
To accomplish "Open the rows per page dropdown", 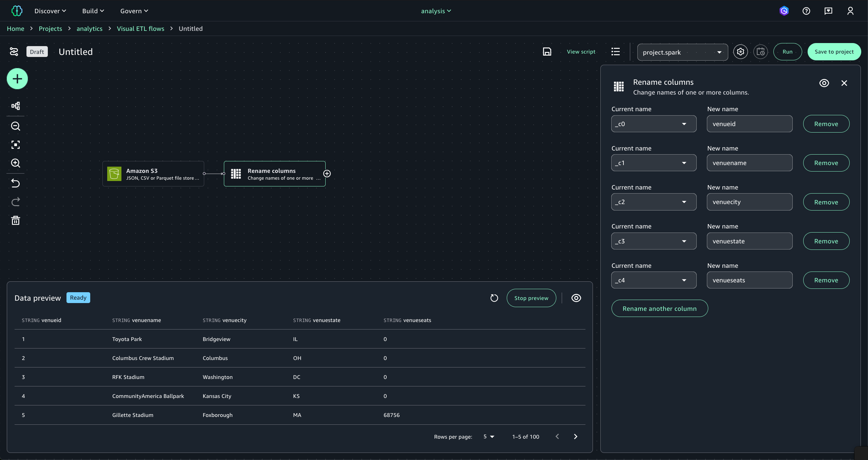I will [489, 437].
